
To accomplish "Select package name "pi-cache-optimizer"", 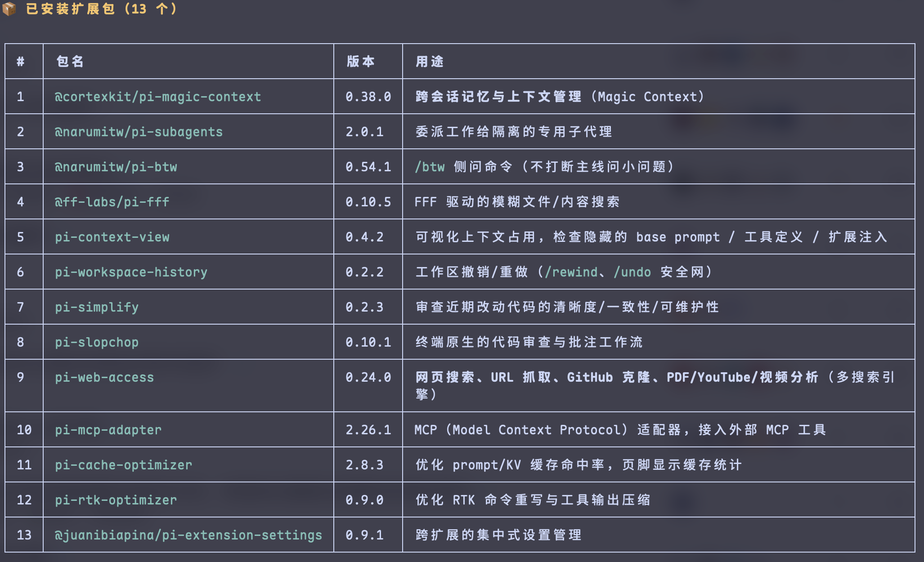I will (123, 465).
